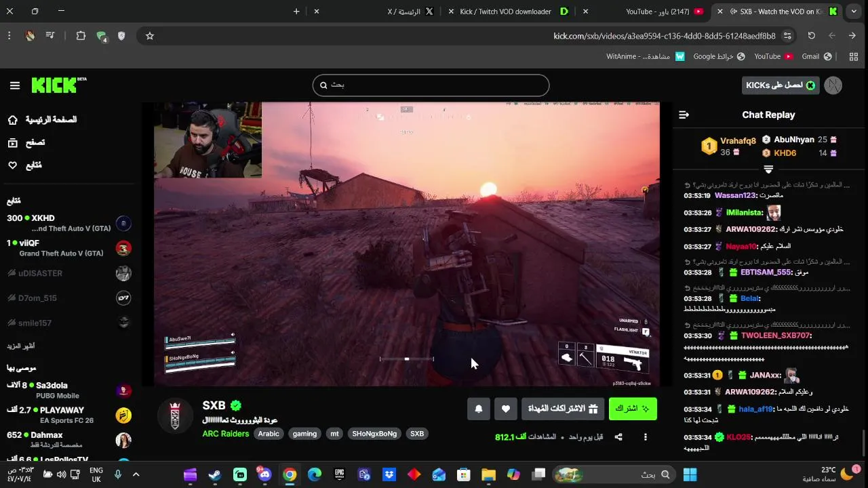Open the tab search dropdown arrow

[x=854, y=12]
